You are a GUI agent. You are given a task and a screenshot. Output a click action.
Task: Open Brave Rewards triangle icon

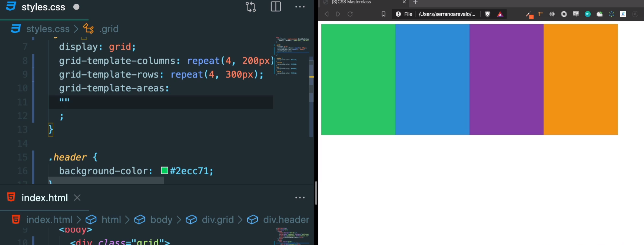[x=500, y=14]
